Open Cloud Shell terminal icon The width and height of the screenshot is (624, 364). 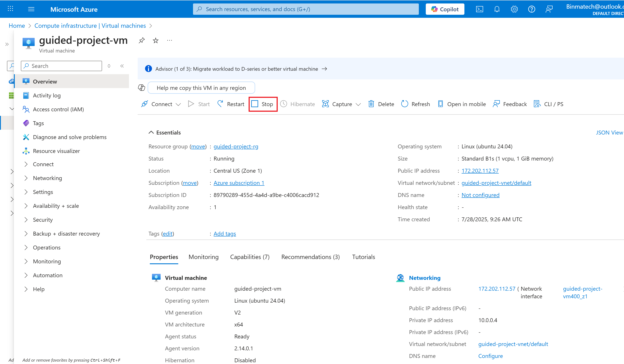pos(479,9)
